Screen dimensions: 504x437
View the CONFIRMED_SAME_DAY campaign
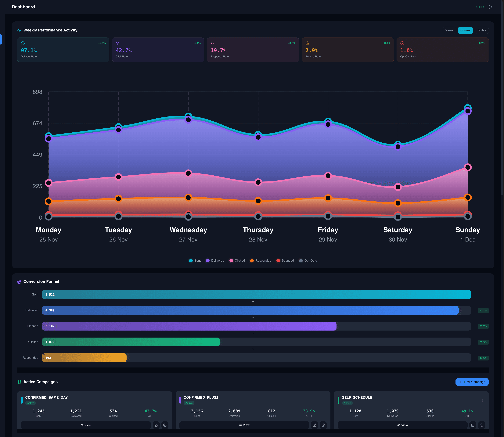[86, 425]
